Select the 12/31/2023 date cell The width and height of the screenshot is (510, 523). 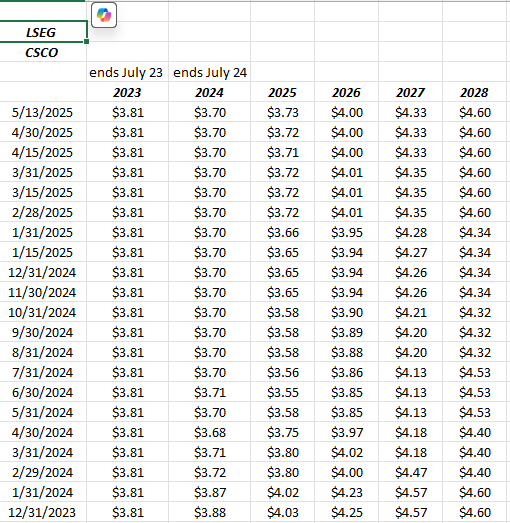point(43,512)
